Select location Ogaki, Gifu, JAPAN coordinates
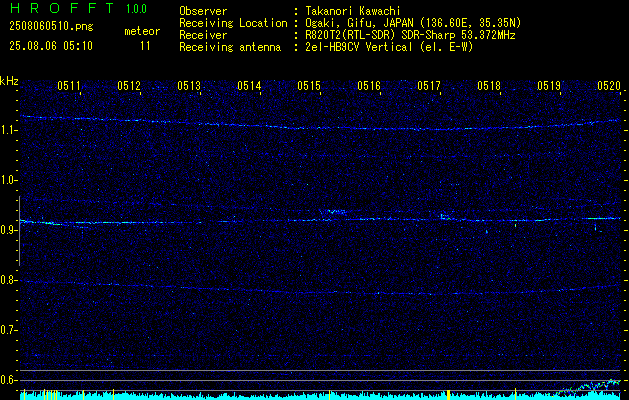The height and width of the screenshot is (400, 629). [x=413, y=23]
